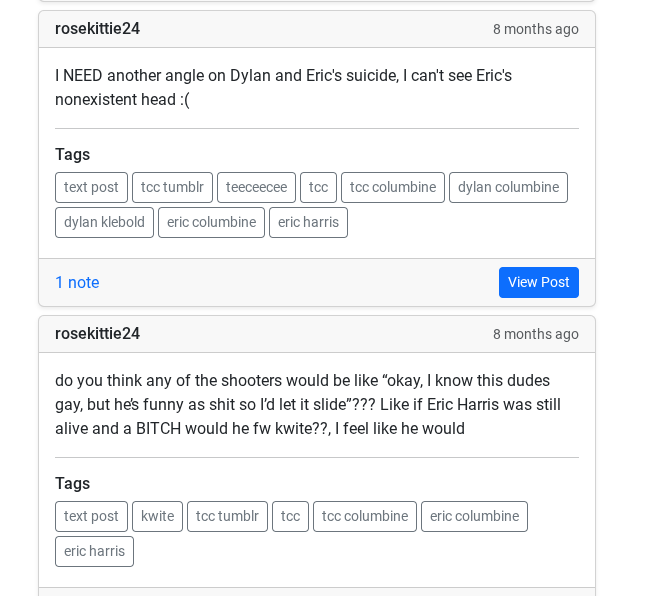
Task: Open rosekittie24 username on the upper post
Action: point(97,29)
